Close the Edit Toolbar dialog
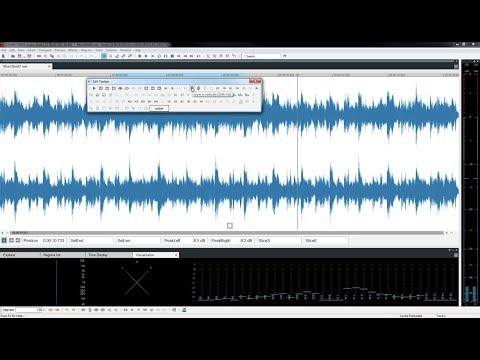This screenshot has height=360, width=480. (x=255, y=81)
